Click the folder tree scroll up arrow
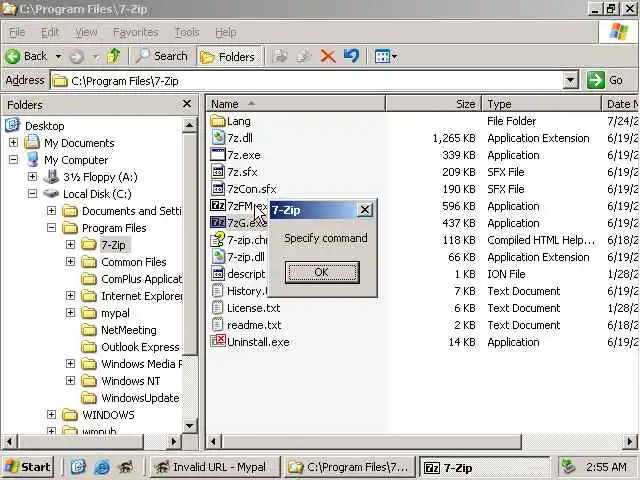 coord(189,125)
